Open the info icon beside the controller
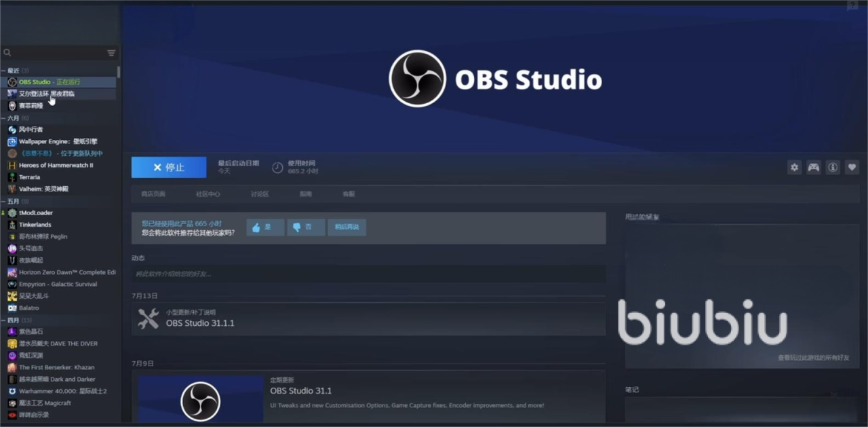868x427 pixels. [x=833, y=168]
